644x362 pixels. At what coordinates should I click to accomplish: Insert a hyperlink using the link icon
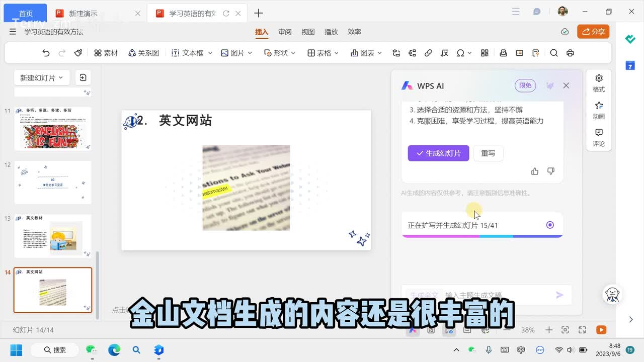point(428,53)
